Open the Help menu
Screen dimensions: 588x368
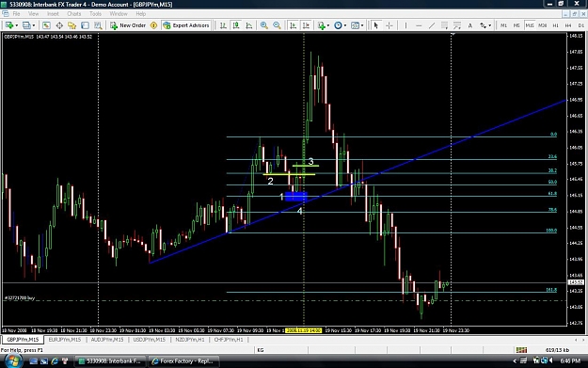(140, 13)
